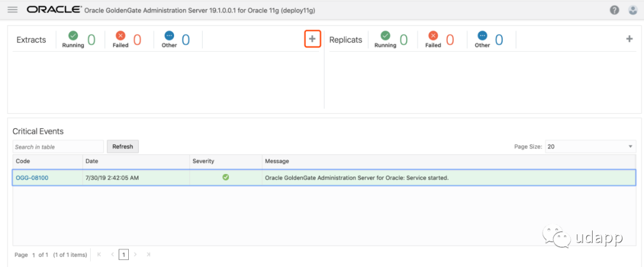The image size is (644, 267).
Task: Open the user account profile icon
Action: tap(632, 10)
